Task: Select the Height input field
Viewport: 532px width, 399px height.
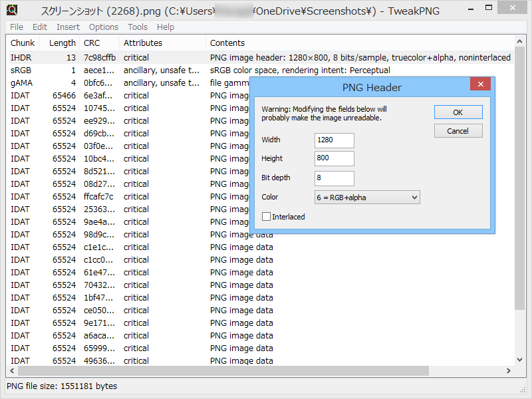Action: (x=334, y=158)
